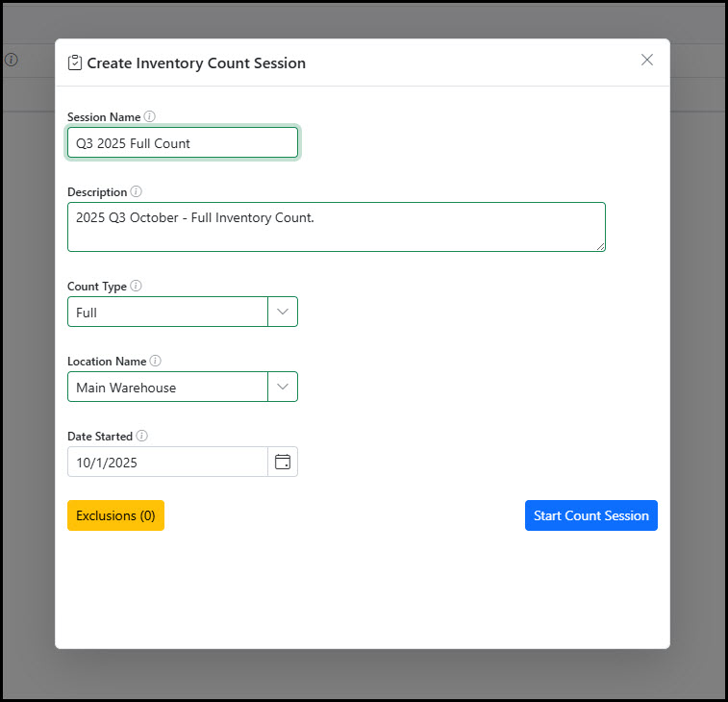Open the calendar date picker icon

(x=283, y=462)
